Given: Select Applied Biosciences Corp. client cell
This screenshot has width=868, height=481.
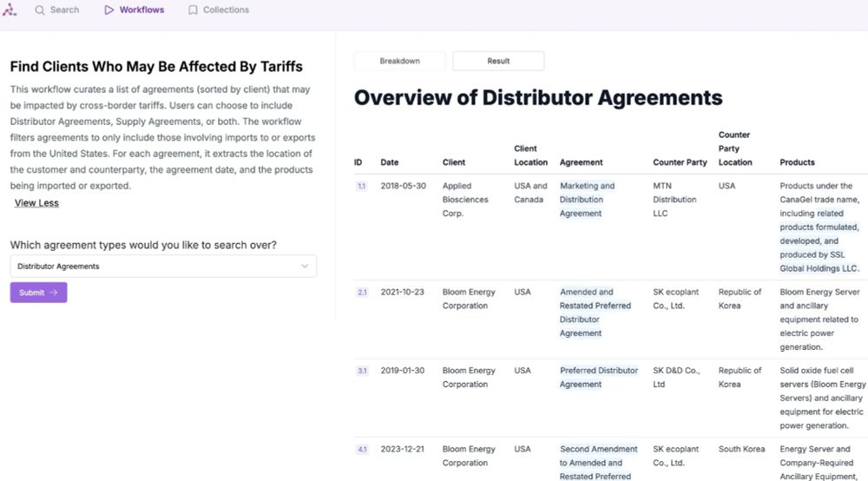Looking at the screenshot, I should click(x=465, y=200).
